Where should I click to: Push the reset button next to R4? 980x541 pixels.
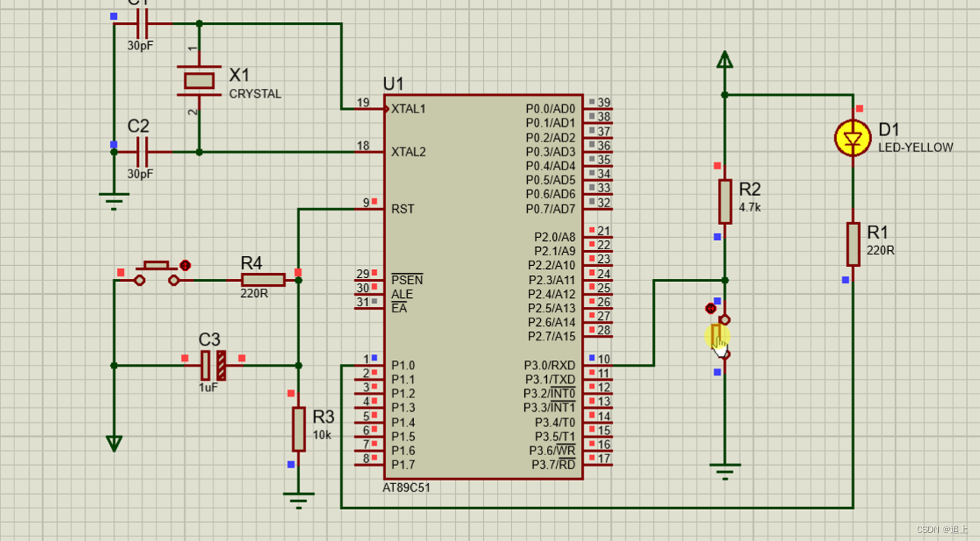coord(156,273)
